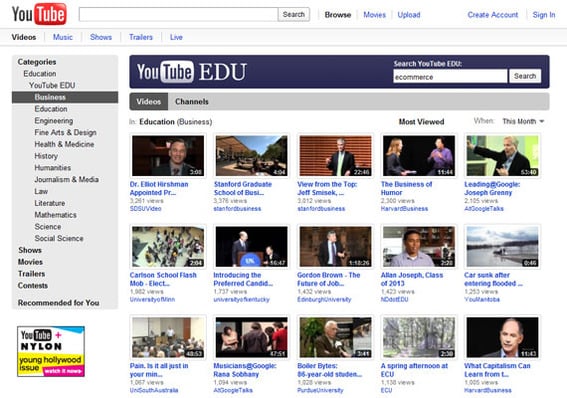Screen dimensions: 567x398
Task: Select the Live navigation item
Action: [x=176, y=37]
